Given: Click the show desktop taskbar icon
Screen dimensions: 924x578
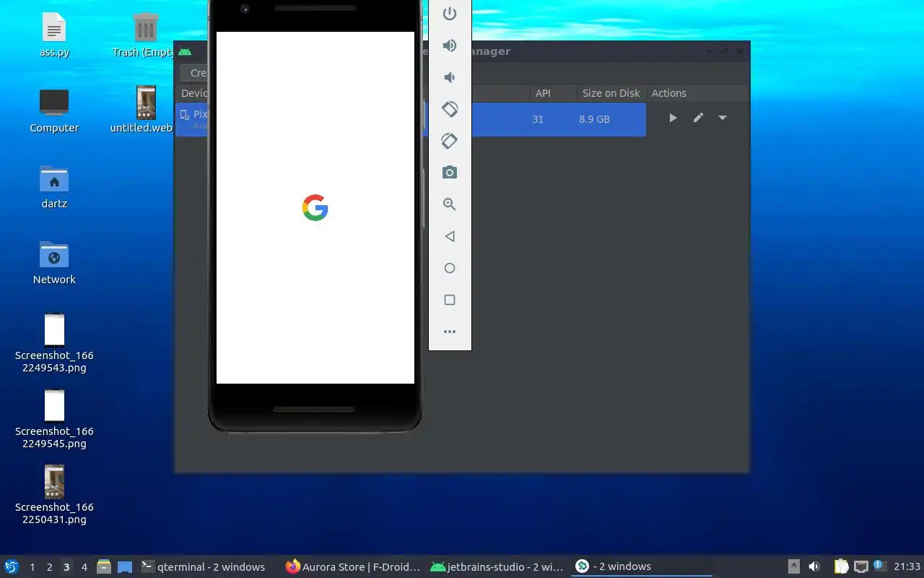Looking at the screenshot, I should (125, 566).
